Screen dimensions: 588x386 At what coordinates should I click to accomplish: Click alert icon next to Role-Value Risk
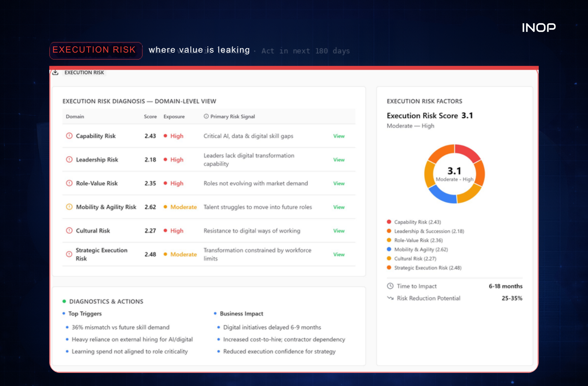(69, 183)
